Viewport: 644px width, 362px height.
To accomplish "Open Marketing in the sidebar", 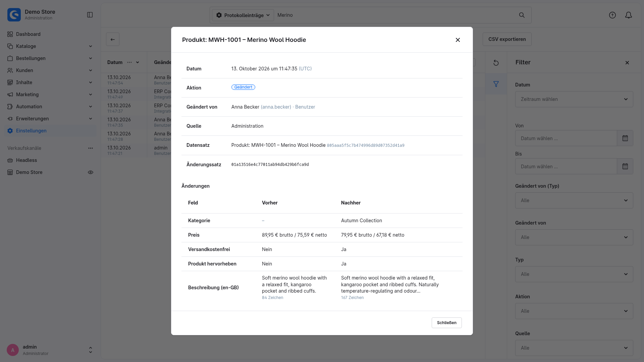I will coord(50,95).
